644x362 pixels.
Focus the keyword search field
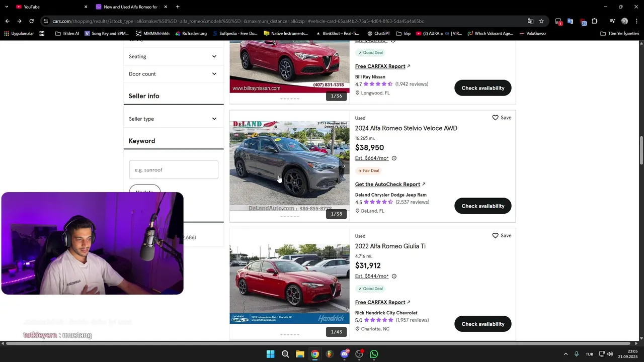point(174,170)
